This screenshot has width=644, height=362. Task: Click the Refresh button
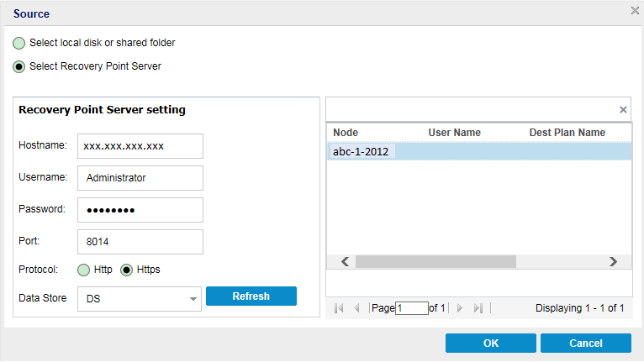coord(251,296)
